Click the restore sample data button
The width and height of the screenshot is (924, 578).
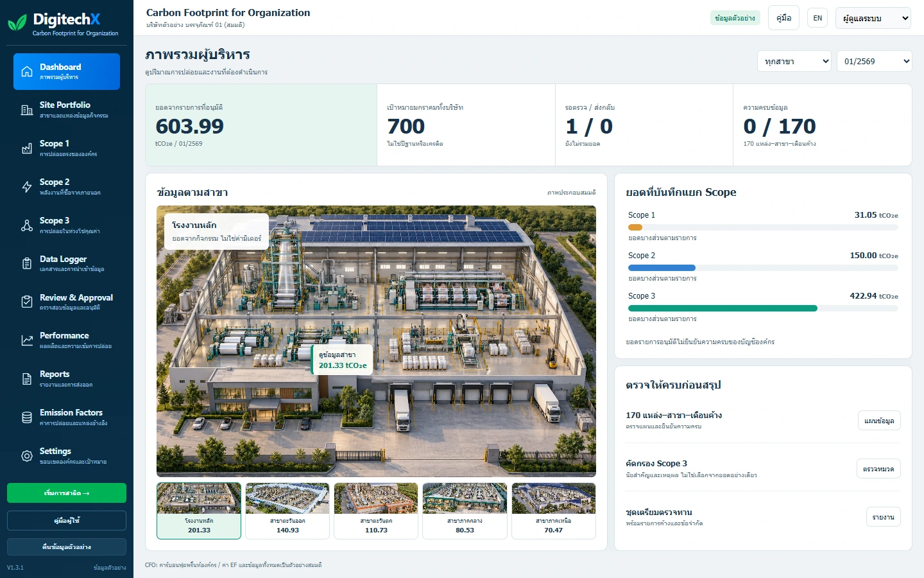point(67,547)
